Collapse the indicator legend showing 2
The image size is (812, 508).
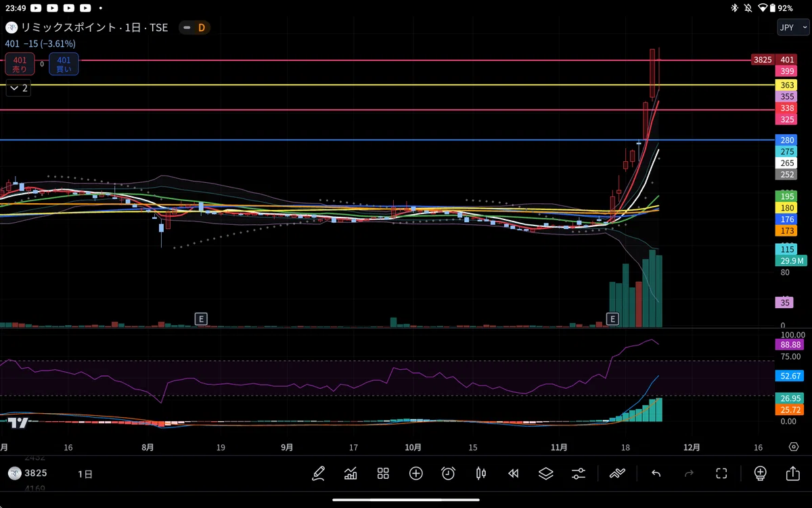19,88
